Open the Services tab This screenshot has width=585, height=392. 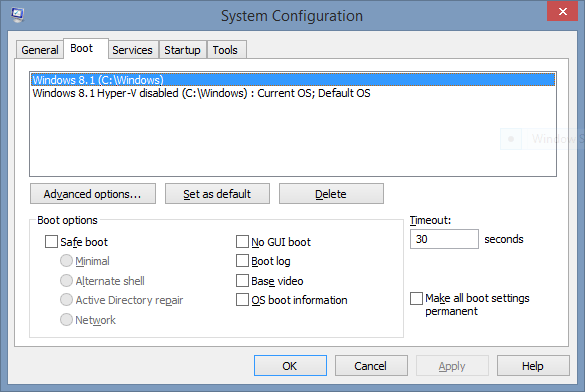point(132,50)
